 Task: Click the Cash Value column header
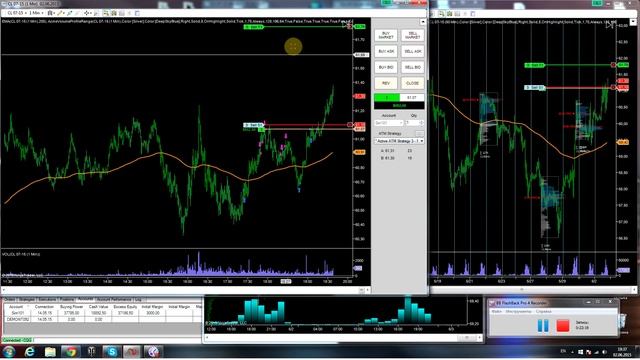(98, 307)
